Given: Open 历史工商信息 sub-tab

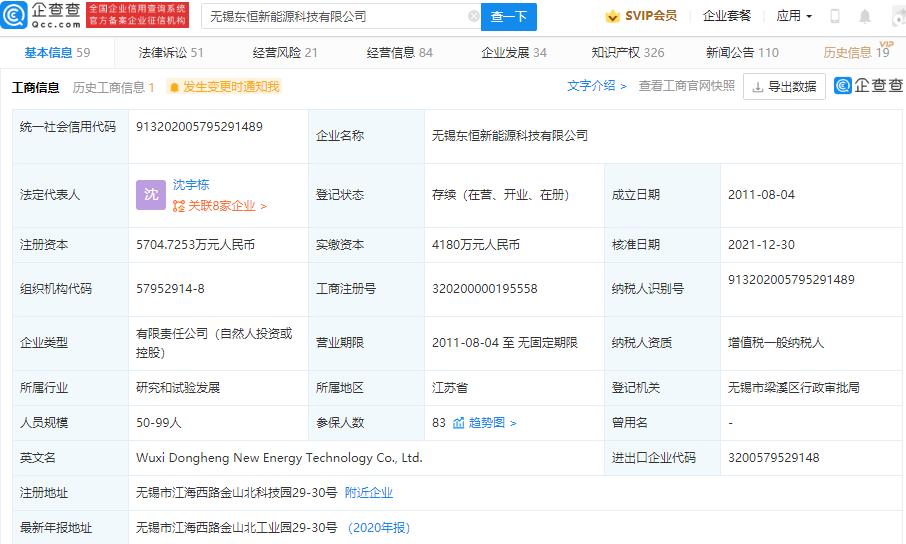Looking at the screenshot, I should pyautogui.click(x=113, y=87).
